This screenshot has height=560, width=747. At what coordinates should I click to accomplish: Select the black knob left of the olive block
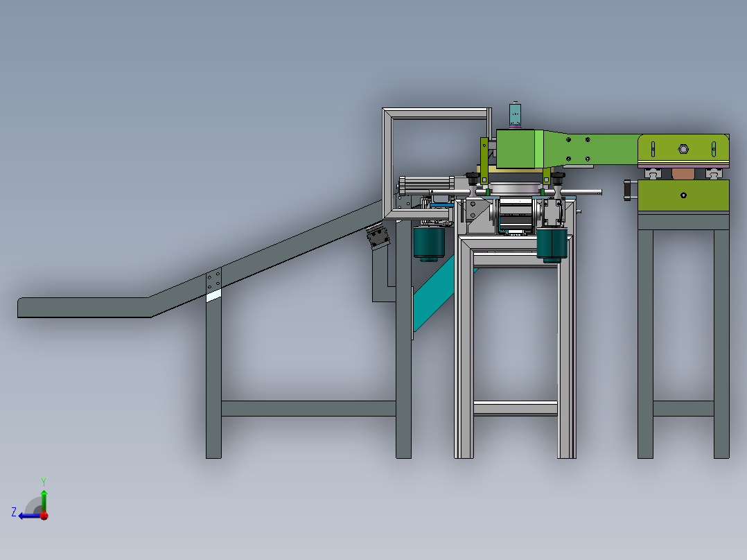(627, 190)
